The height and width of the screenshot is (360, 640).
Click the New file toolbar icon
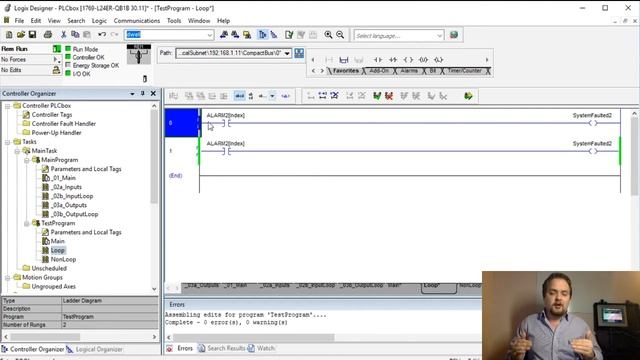9,35
